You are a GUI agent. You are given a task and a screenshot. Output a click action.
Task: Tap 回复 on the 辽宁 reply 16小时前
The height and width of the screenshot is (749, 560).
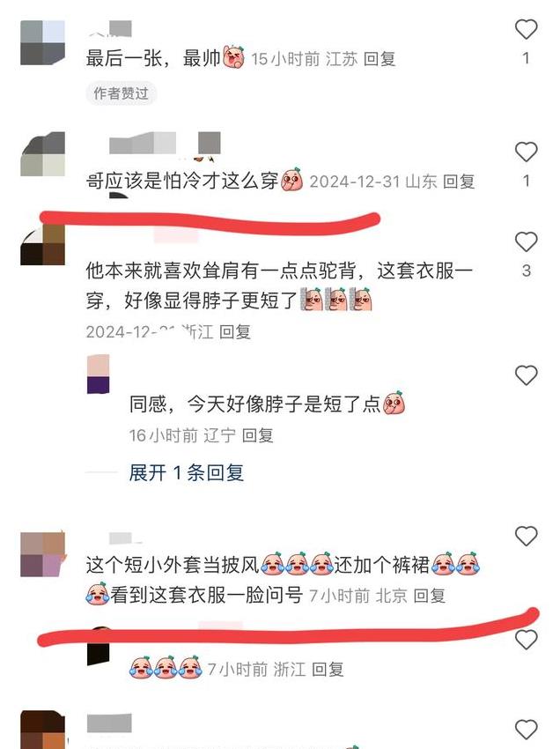257,435
